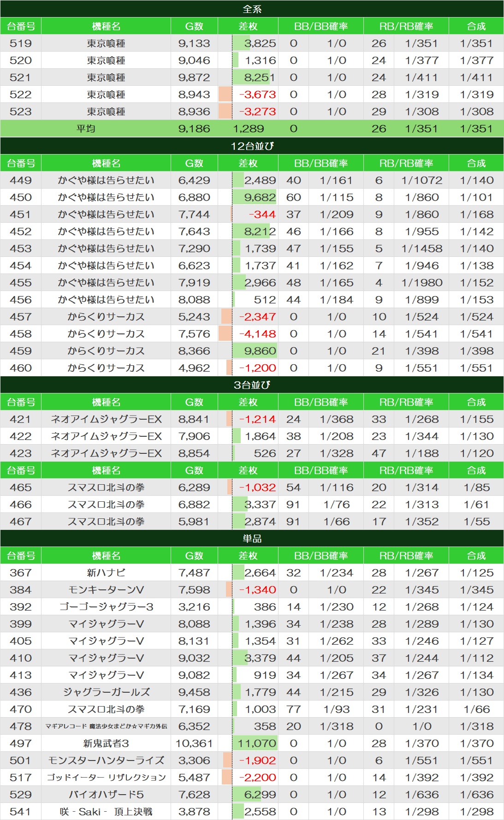Select machine number 449
Image resolution: width=504 pixels, height=820 pixels.
tap(21, 180)
